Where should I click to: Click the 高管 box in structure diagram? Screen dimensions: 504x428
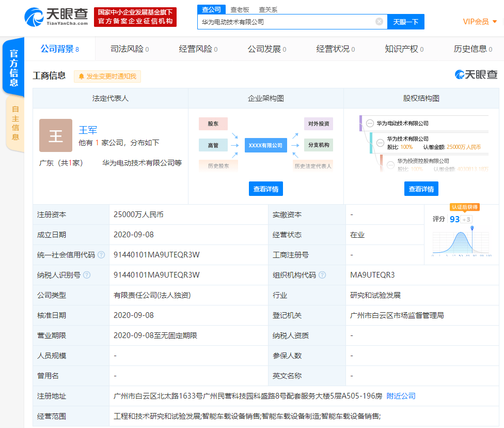click(x=213, y=145)
